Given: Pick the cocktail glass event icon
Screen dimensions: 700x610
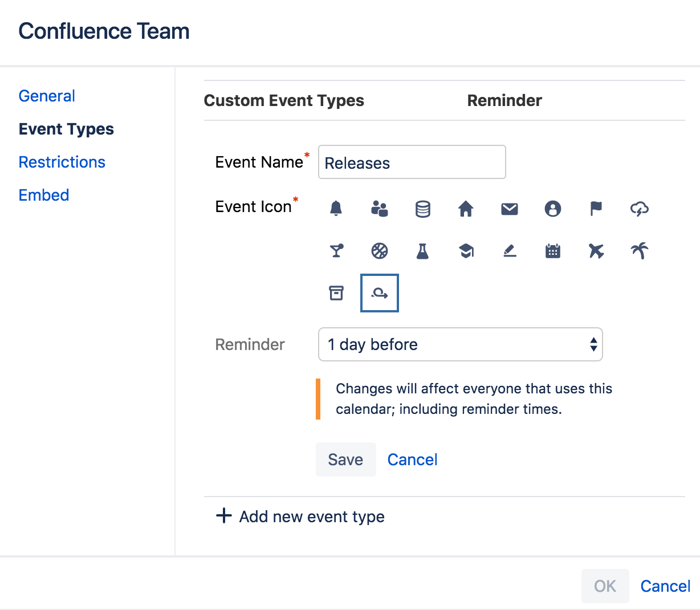Looking at the screenshot, I should tap(336, 251).
